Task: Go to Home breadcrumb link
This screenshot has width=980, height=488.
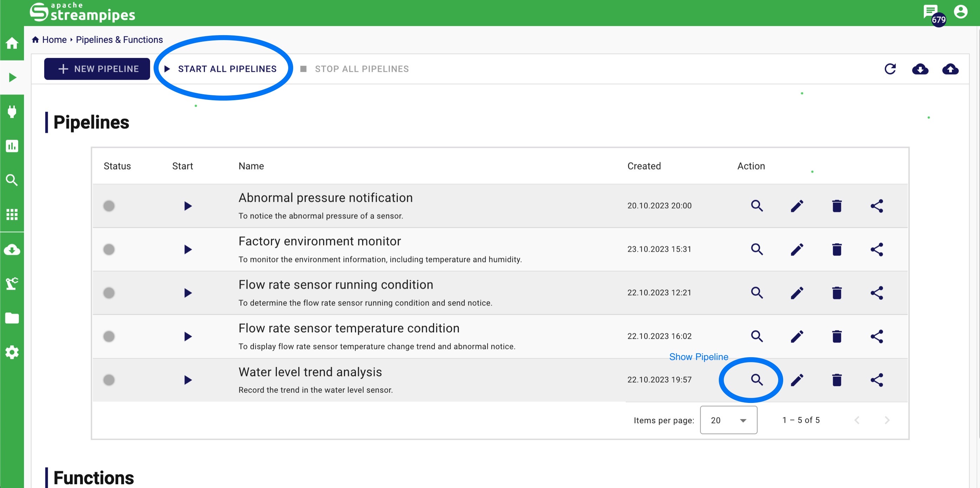Action: click(x=54, y=40)
